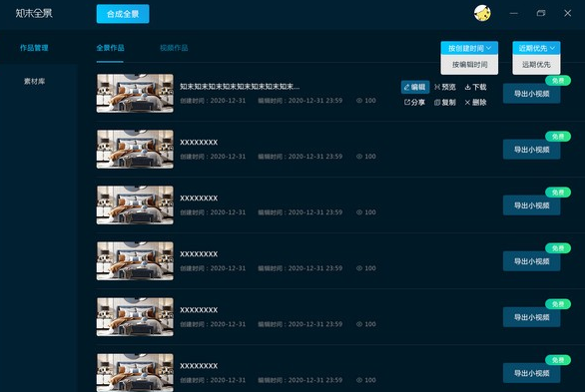Viewport: 585px width, 392px height.
Task: Click 预览 on the 知末知末 work
Action: pos(444,87)
